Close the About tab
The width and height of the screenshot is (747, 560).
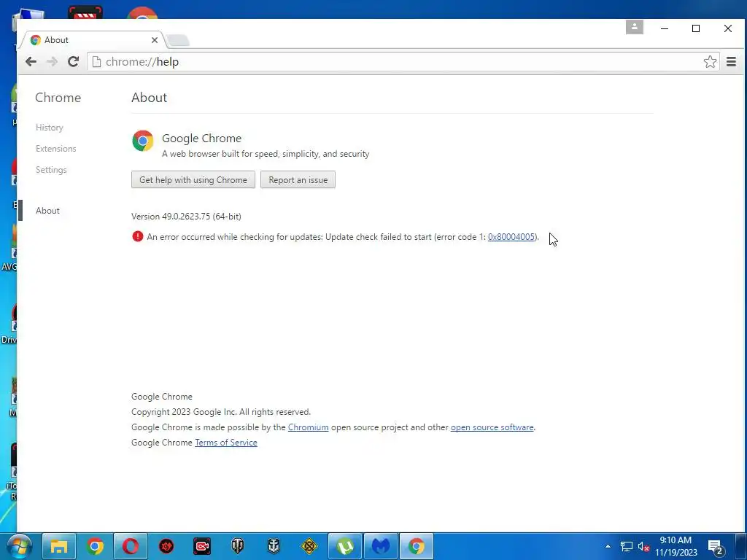pos(155,40)
